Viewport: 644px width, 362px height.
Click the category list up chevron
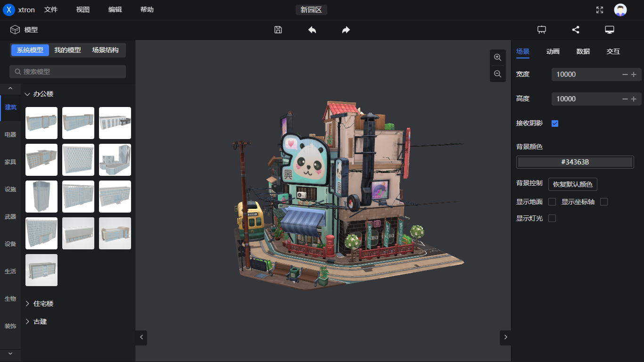(10, 89)
